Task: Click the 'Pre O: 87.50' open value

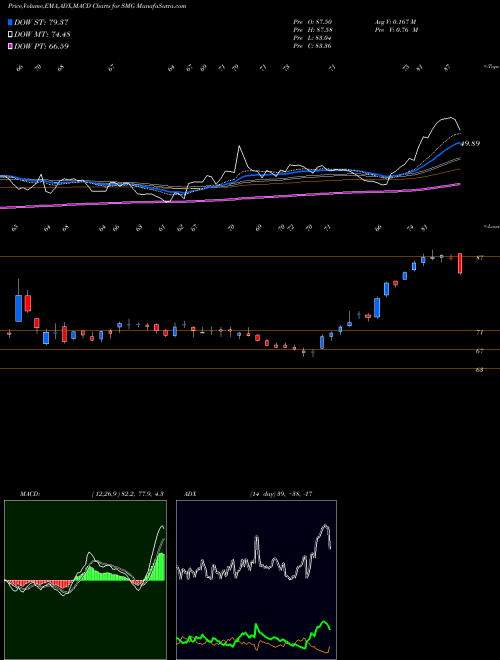Action: point(313,22)
